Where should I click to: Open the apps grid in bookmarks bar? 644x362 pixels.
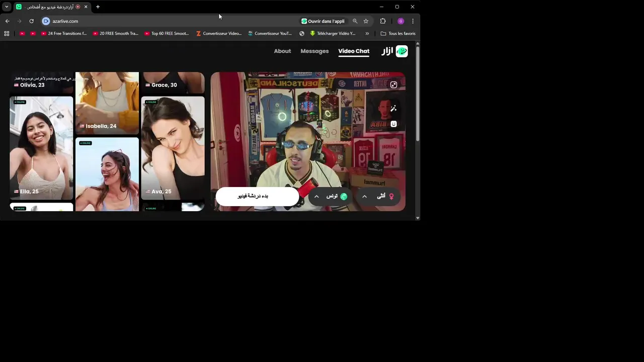(7, 34)
